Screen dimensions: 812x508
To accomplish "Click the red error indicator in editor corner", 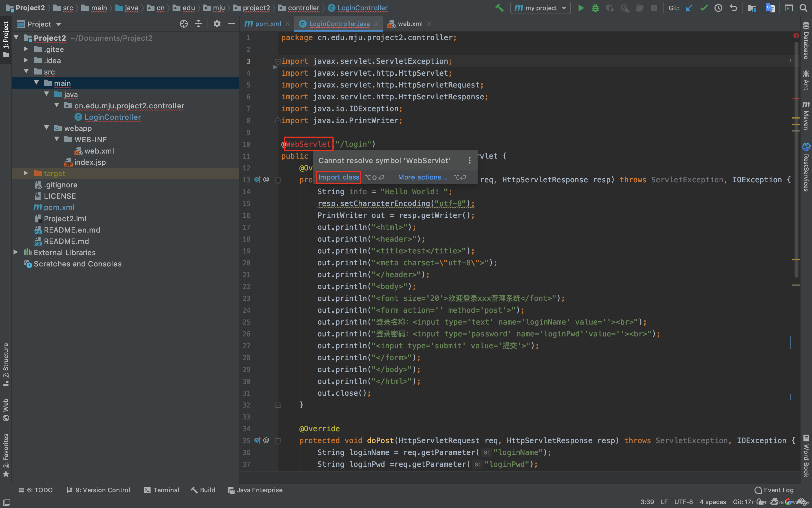I will click(x=796, y=36).
